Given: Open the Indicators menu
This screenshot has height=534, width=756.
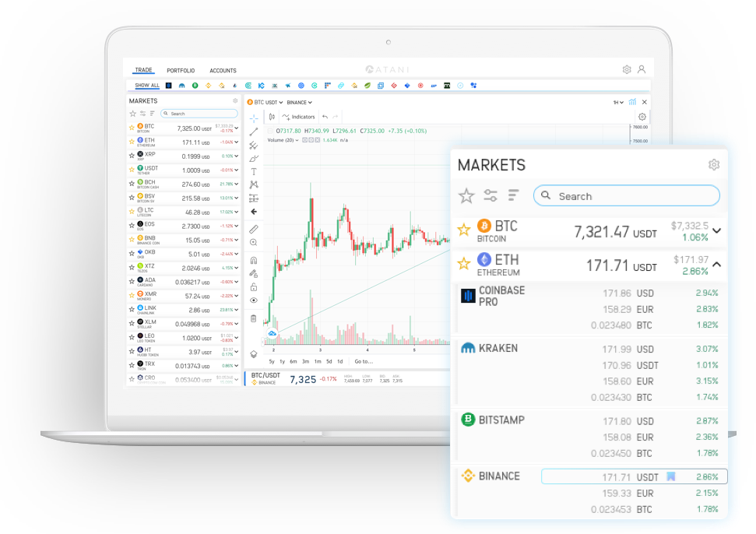Looking at the screenshot, I should [x=299, y=117].
